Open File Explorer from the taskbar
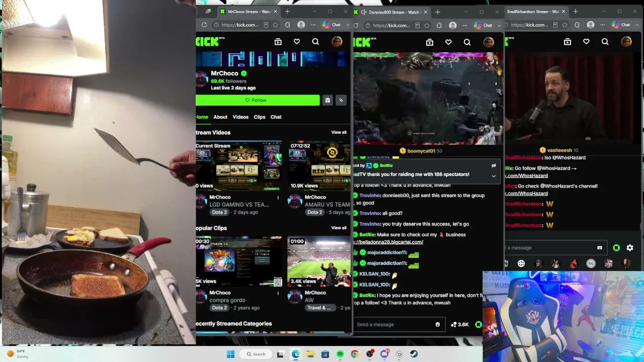The image size is (644, 362). coord(310,354)
